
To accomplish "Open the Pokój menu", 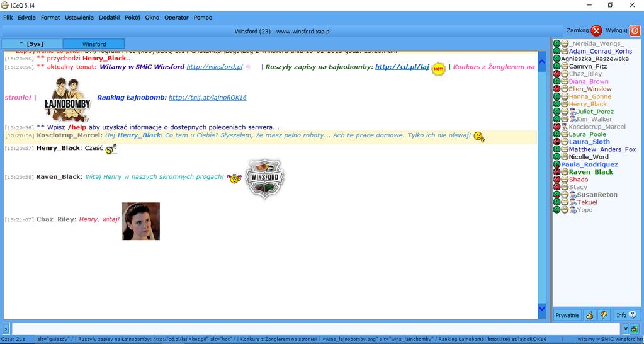I will [132, 17].
